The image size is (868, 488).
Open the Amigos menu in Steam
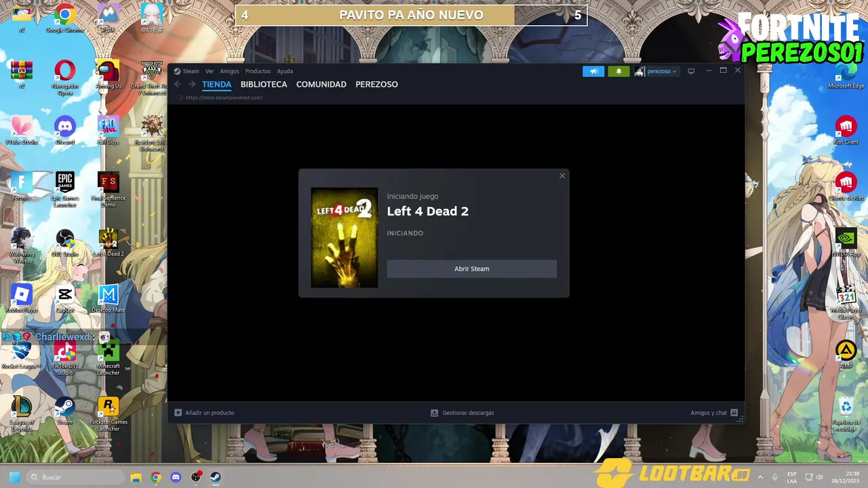click(x=229, y=71)
